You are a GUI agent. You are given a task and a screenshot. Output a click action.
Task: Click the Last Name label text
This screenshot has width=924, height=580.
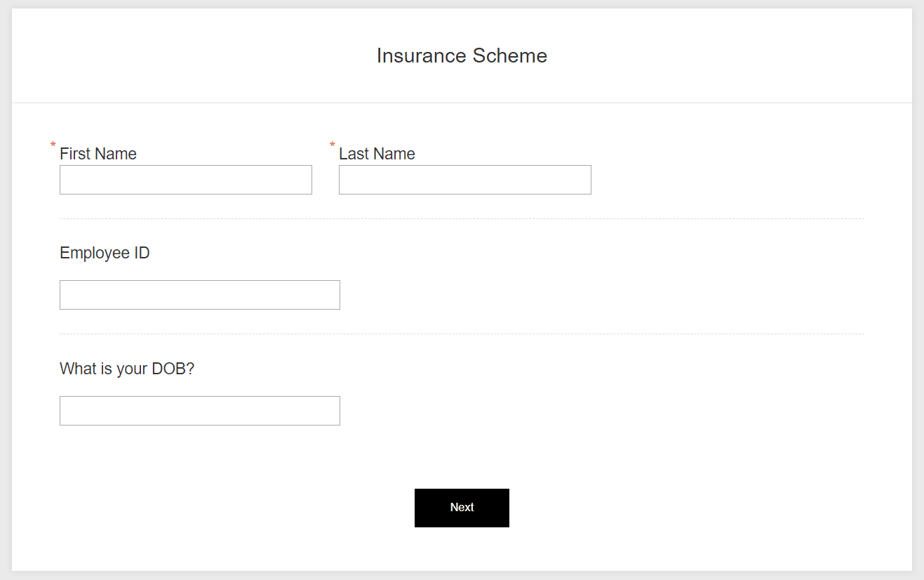(377, 154)
